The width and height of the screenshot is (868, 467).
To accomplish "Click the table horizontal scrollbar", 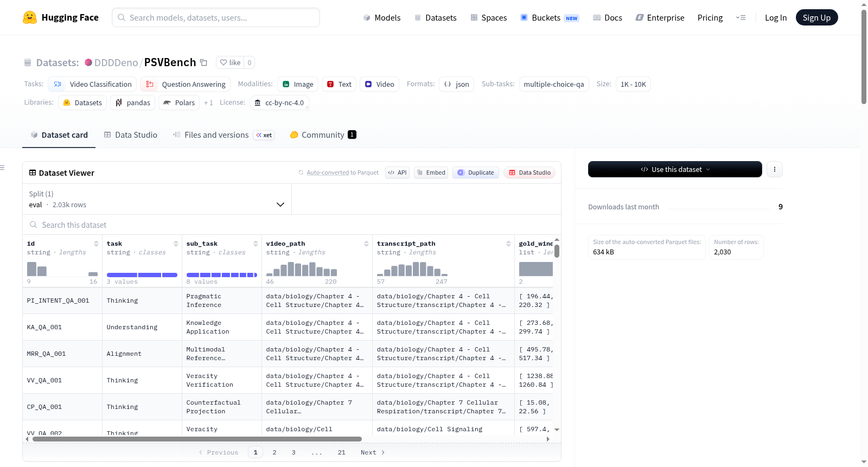I will pos(197,439).
